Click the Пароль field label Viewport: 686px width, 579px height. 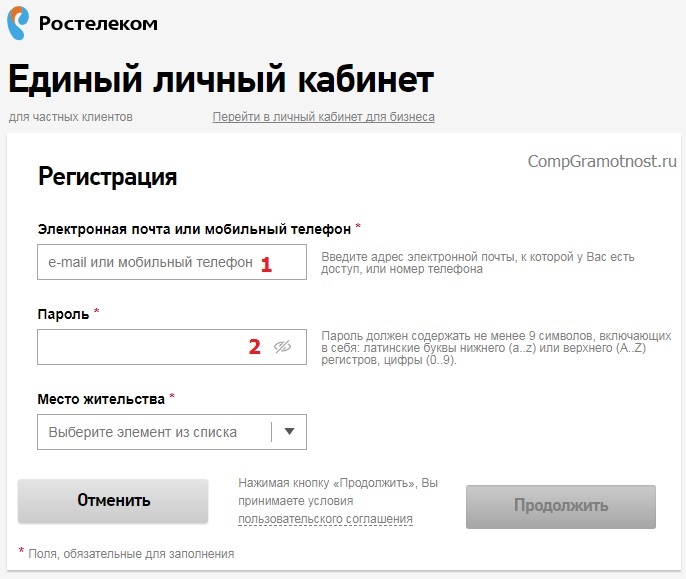[63, 314]
